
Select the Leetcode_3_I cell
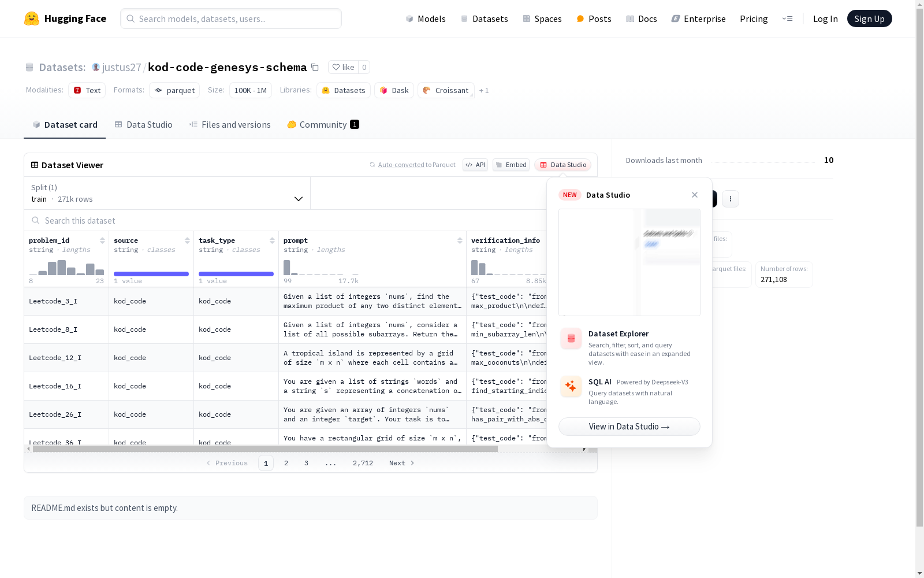[66, 301]
